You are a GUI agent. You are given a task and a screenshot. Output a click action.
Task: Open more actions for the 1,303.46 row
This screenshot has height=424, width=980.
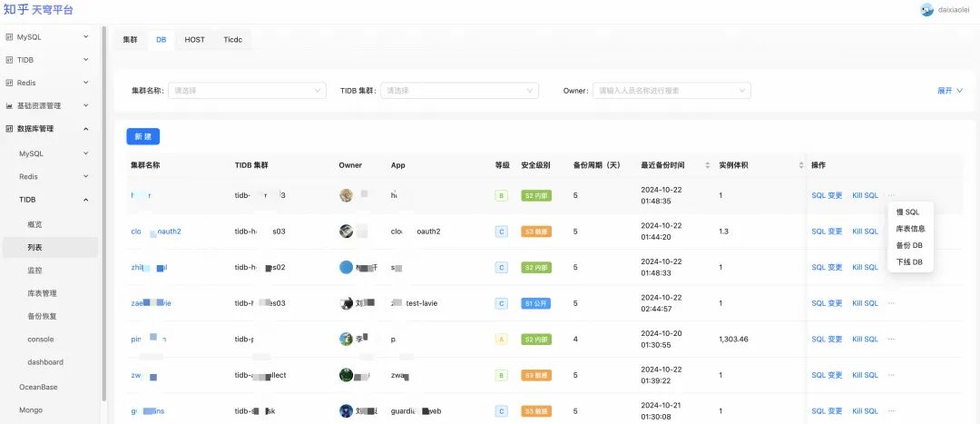point(891,339)
